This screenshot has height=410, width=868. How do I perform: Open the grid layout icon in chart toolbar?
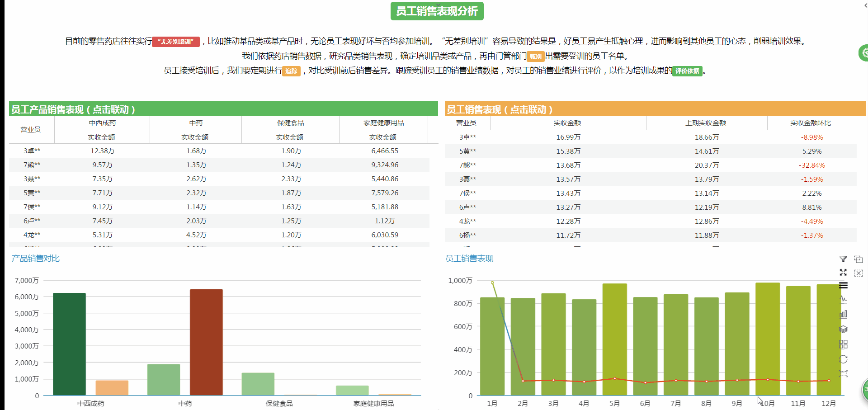coord(843,344)
